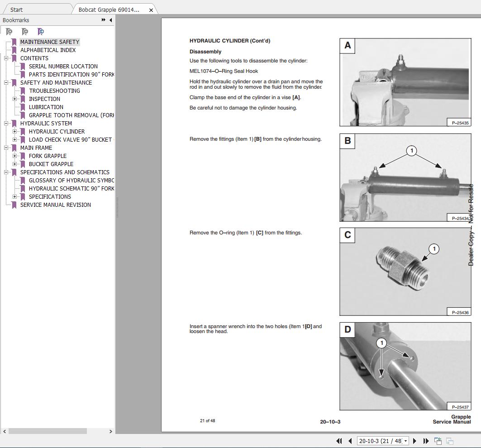Click the new bookmark icon
Image resolution: width=481 pixels, height=448 pixels.
tap(25, 32)
